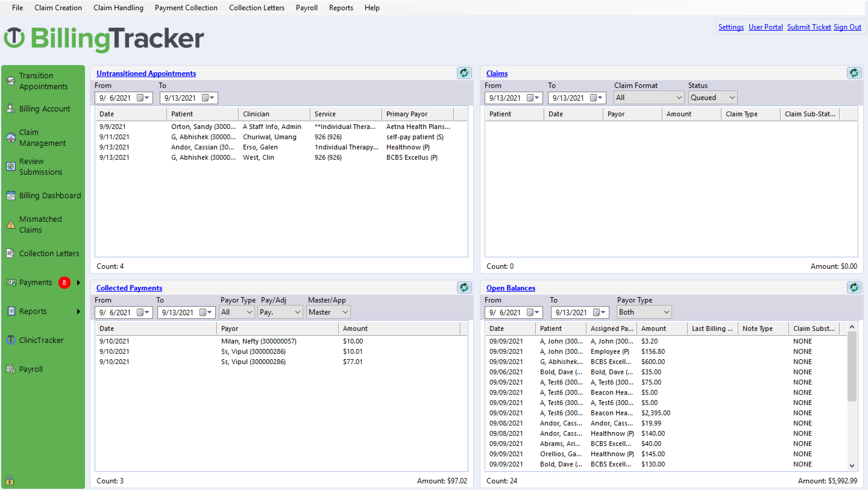Open Mismatched Claims warning icon
The image size is (868, 490).
(x=11, y=225)
